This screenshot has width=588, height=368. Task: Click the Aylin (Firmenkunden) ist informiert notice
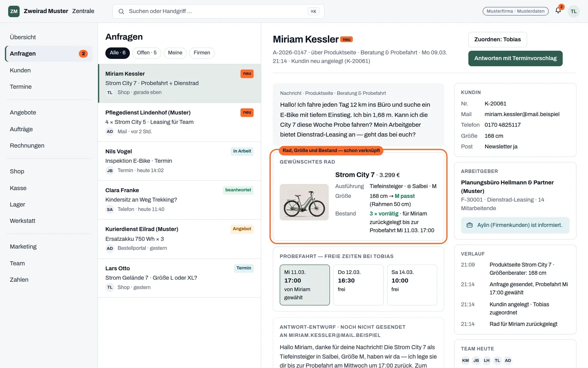(x=515, y=225)
